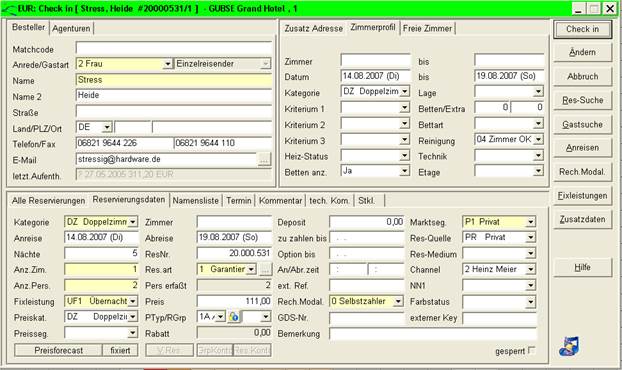Click the lock icon next to PTyp/RGrp
Screen dimensions: 622x370
(x=234, y=316)
